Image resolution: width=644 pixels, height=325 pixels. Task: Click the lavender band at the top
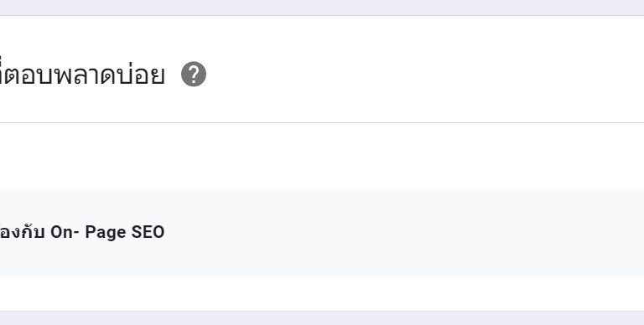click(322, 8)
